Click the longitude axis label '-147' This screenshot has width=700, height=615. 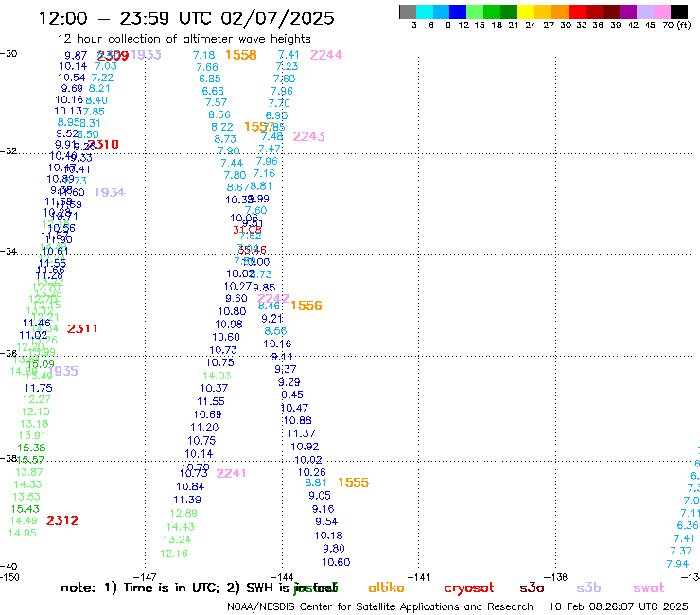145,577
